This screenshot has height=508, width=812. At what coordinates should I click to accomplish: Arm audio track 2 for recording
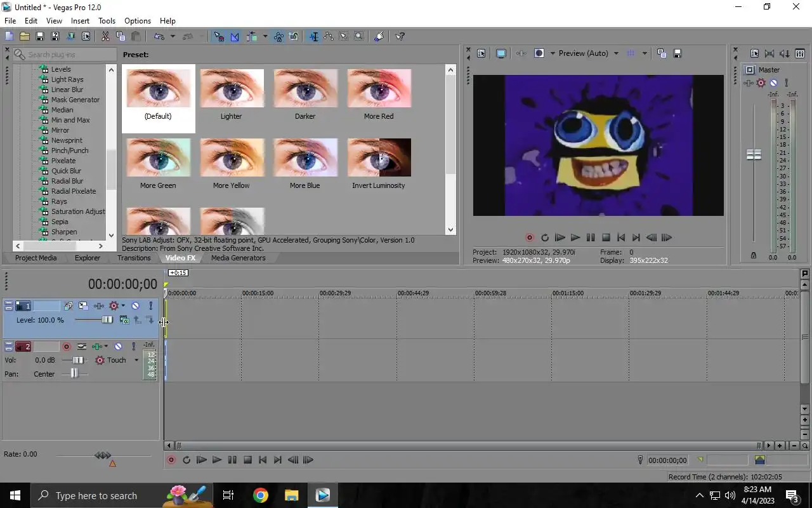click(66, 347)
